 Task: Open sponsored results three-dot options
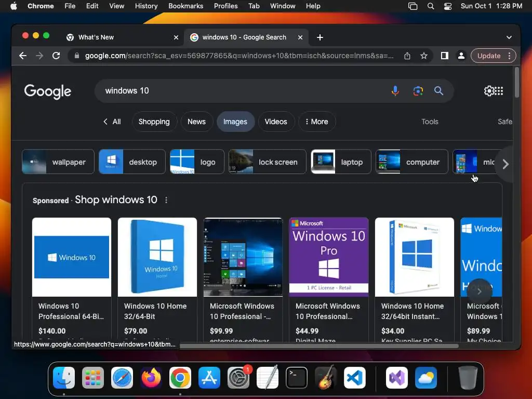[166, 200]
